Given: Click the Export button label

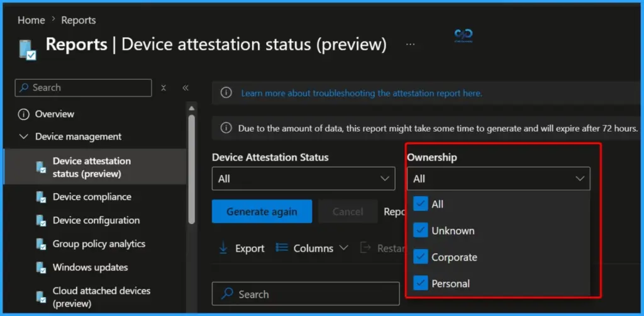Looking at the screenshot, I should (250, 248).
